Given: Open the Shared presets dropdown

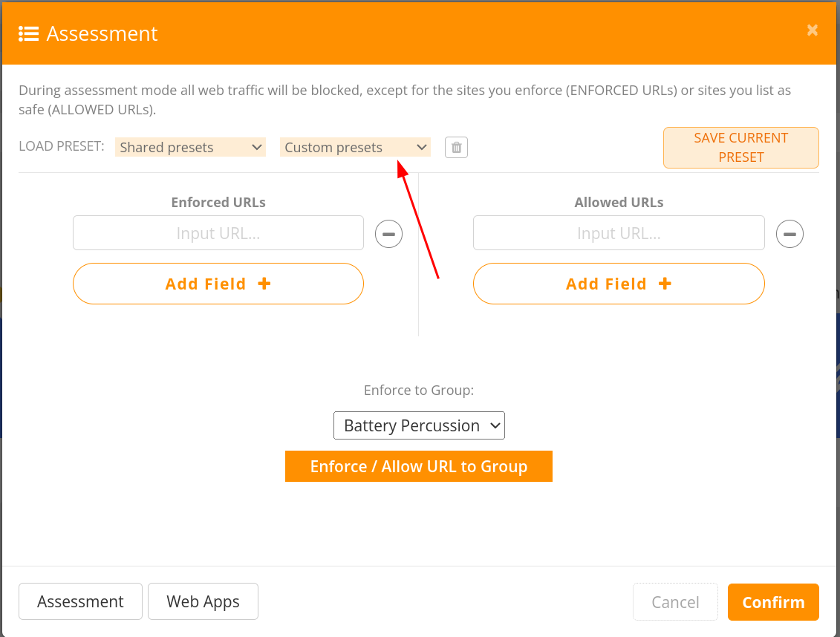Looking at the screenshot, I should [191, 147].
